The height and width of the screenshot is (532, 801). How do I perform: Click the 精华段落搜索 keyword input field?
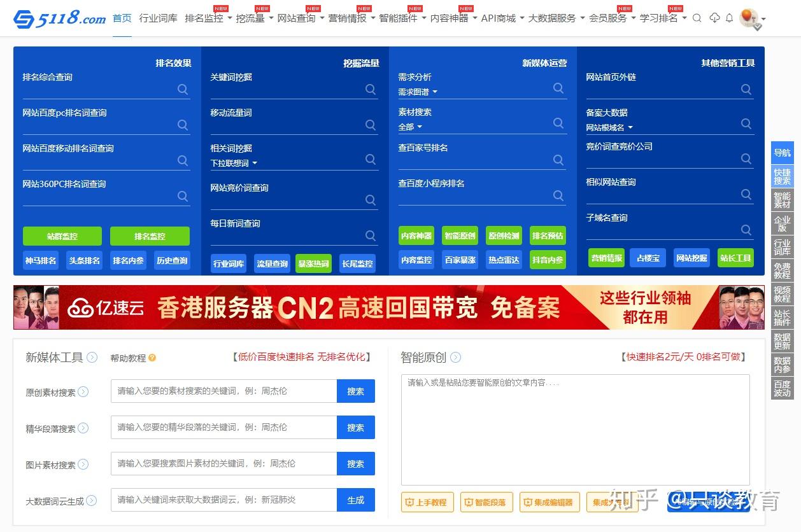pyautogui.click(x=224, y=428)
